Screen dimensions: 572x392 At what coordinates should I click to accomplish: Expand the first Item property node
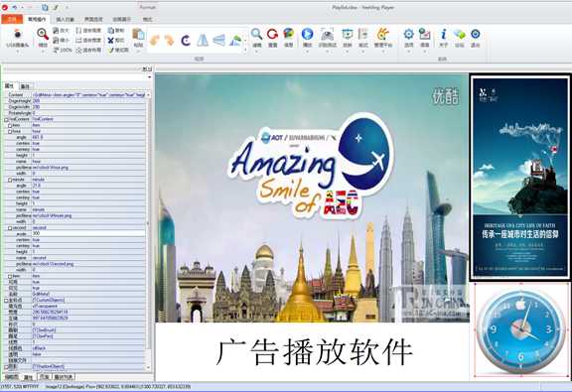coord(10,125)
